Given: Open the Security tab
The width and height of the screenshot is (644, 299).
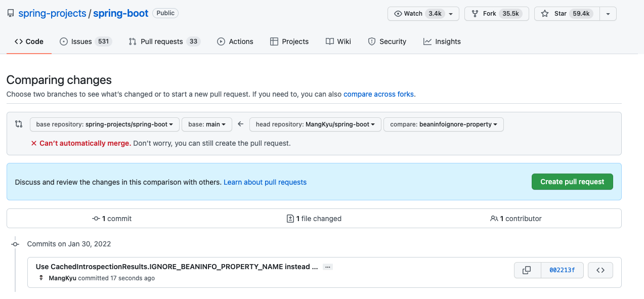Looking at the screenshot, I should 387,41.
